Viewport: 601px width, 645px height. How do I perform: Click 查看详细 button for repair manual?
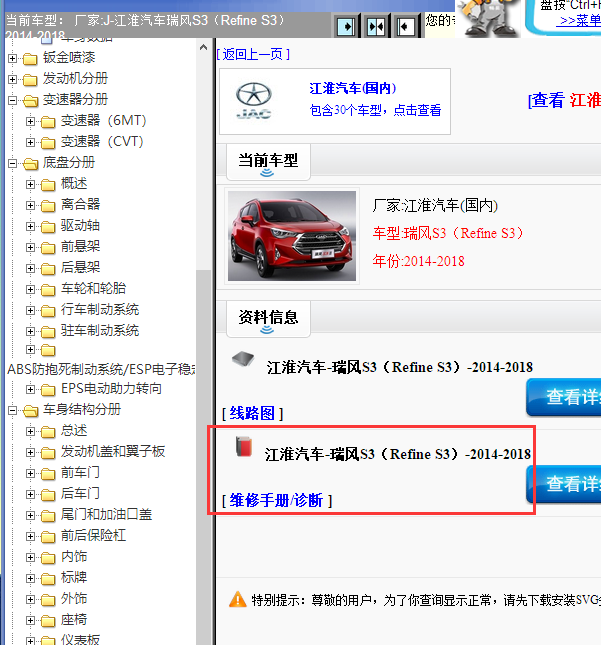(564, 484)
